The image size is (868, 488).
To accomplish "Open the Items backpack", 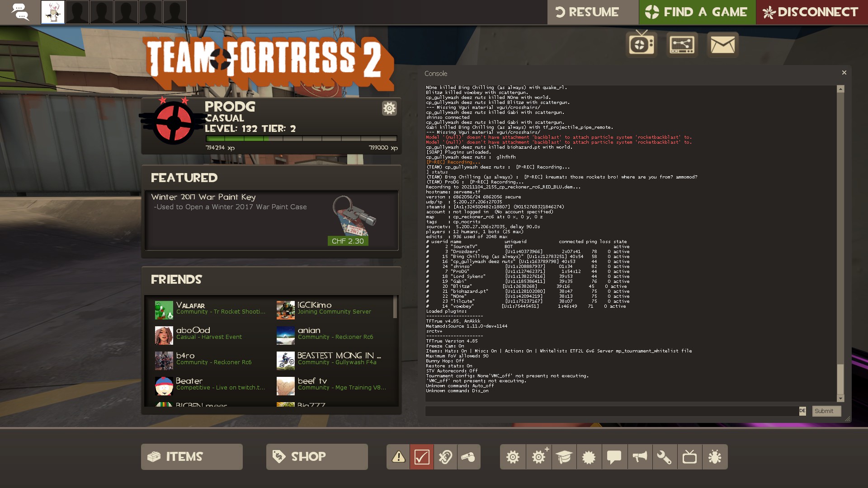I will click(192, 457).
